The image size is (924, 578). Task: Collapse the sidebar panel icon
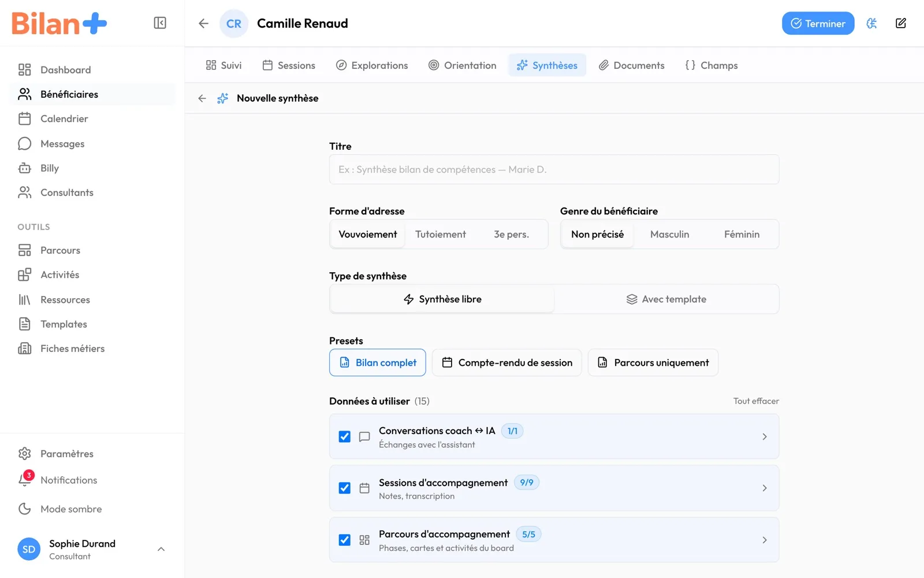pos(160,23)
